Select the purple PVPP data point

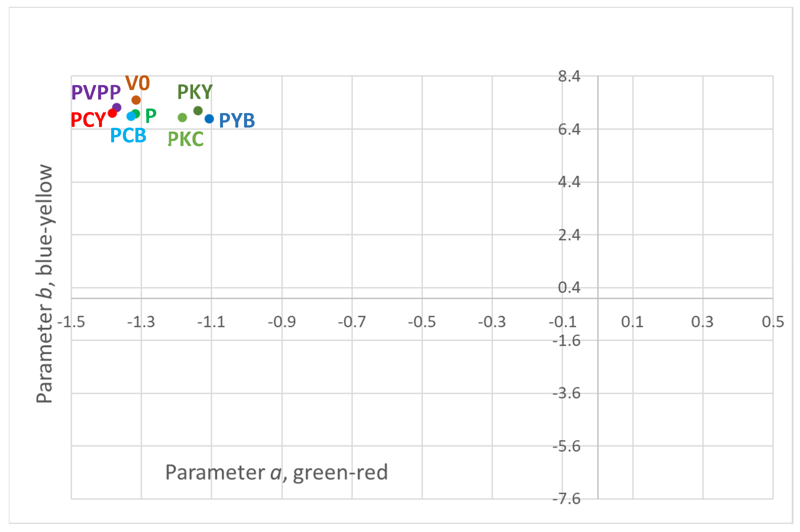click(x=117, y=108)
